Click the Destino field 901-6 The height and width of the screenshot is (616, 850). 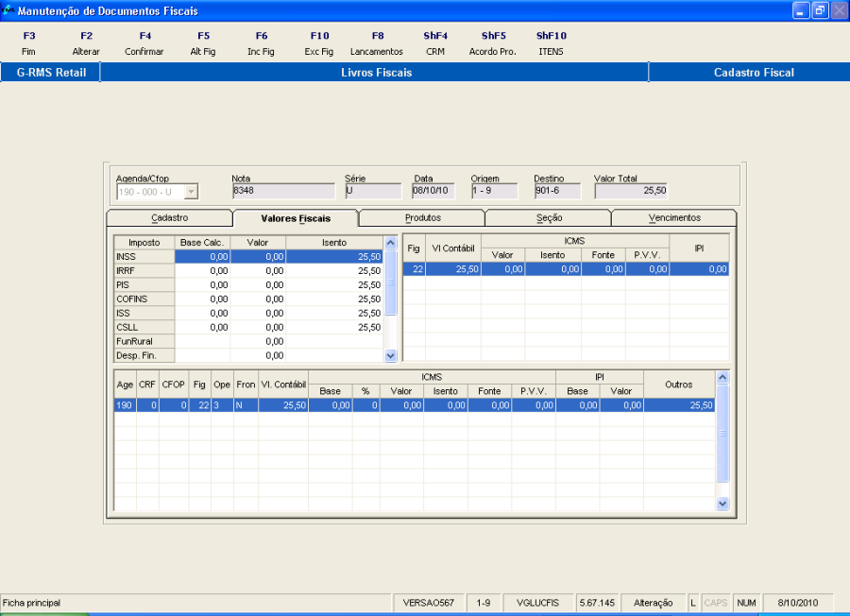557,191
